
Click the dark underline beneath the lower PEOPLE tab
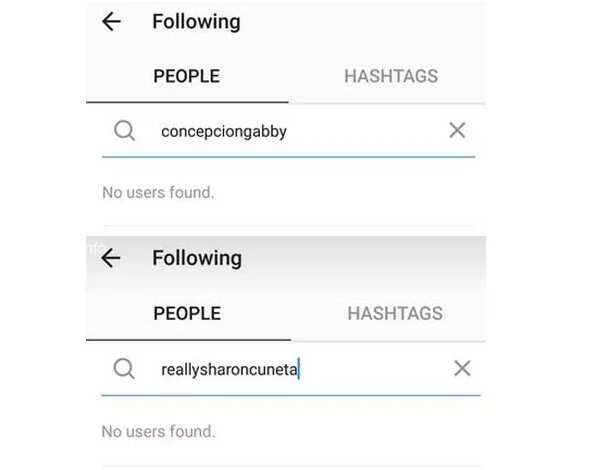pos(188,340)
